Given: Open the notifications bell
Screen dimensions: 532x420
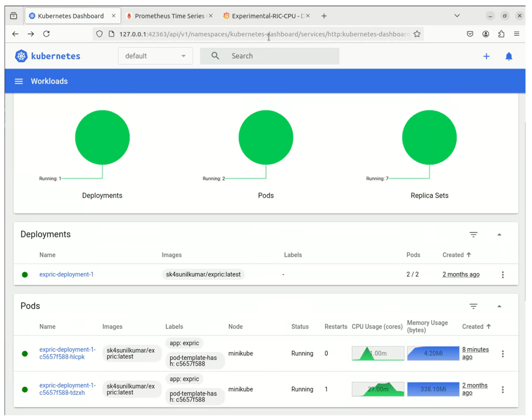Looking at the screenshot, I should click(508, 56).
